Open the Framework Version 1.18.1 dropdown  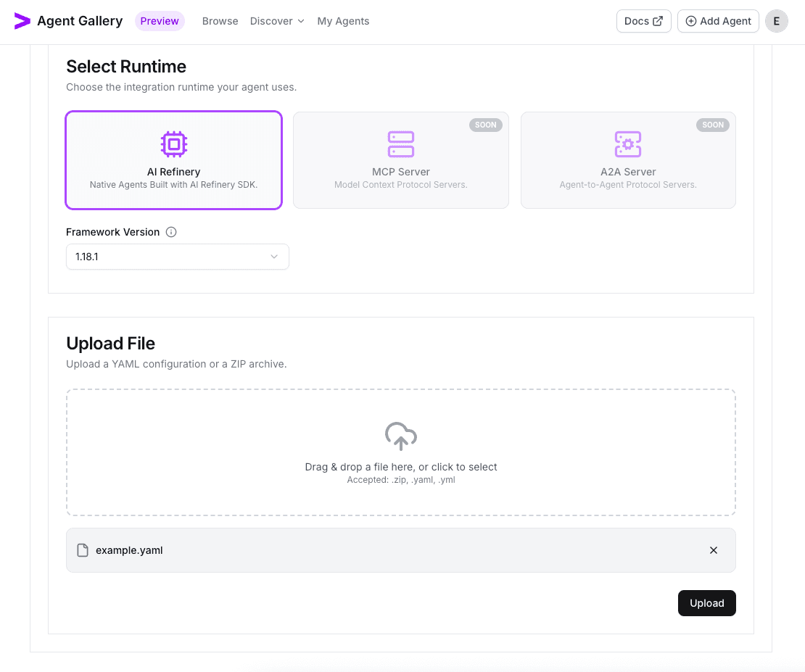tap(177, 257)
